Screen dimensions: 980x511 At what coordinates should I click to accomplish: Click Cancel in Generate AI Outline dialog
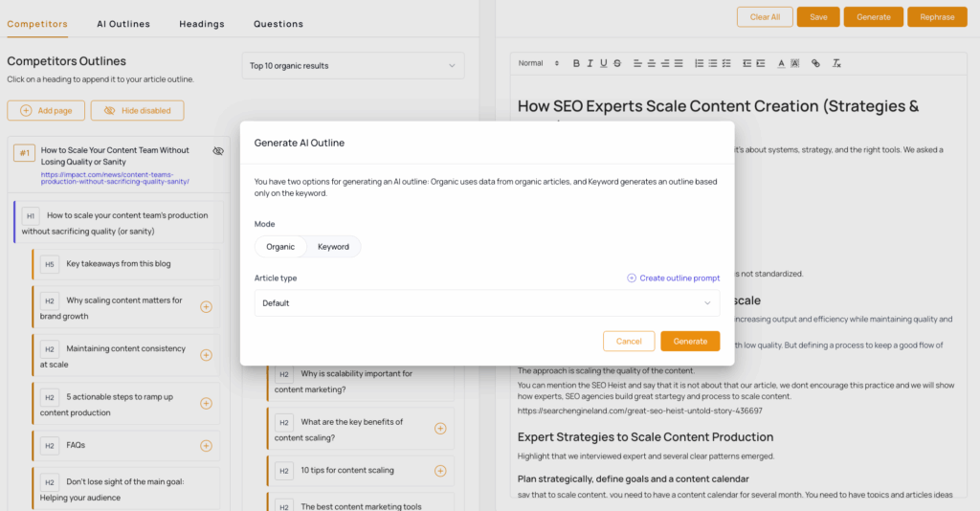629,341
